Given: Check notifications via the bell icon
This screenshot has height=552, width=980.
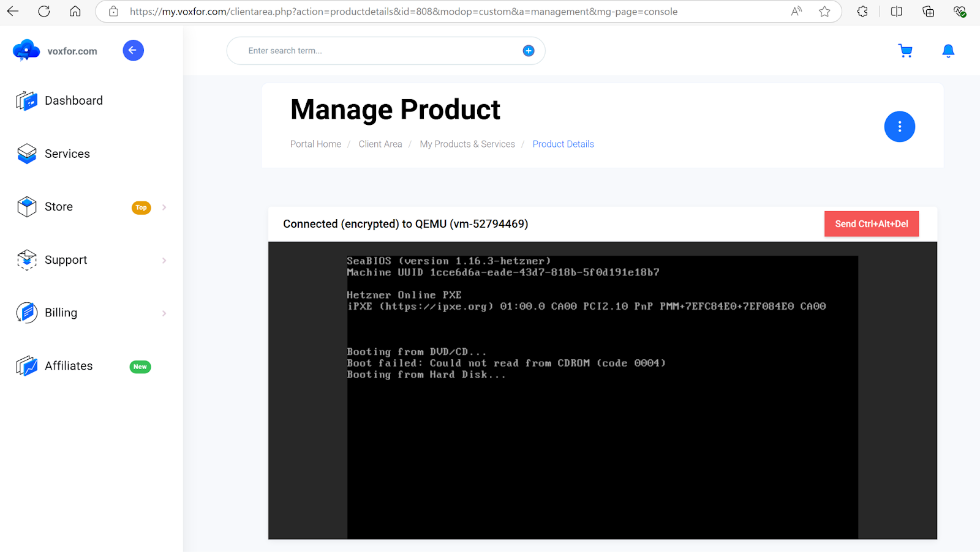Looking at the screenshot, I should [x=948, y=51].
